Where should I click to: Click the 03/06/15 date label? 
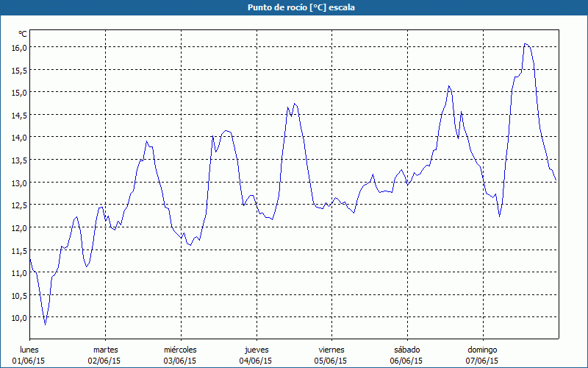(x=179, y=361)
